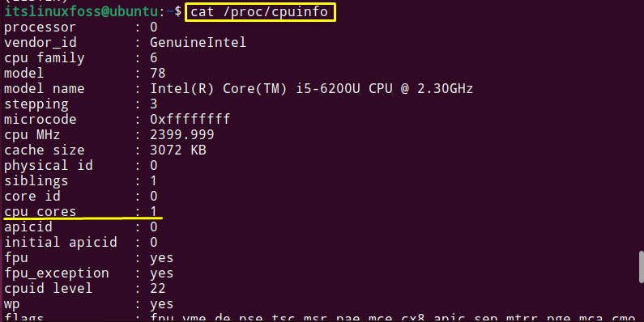644x322 pixels.
Task: Click the cpuid level 22 value
Action: (158, 288)
